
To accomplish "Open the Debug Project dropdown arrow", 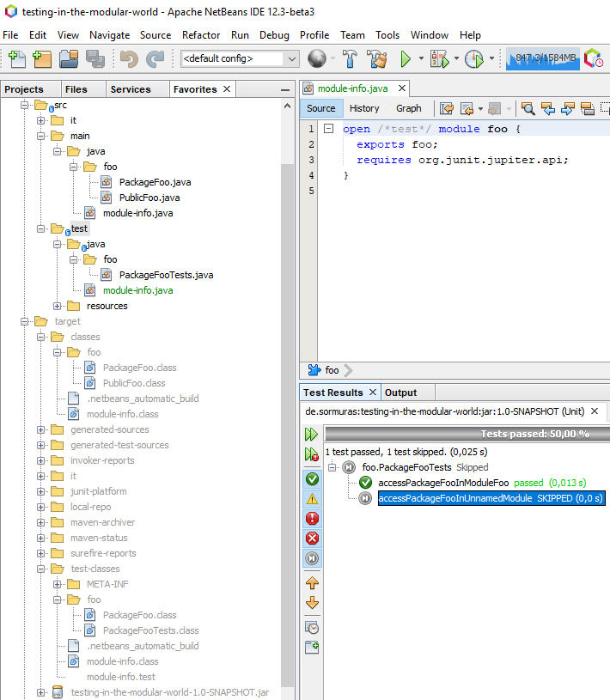I will tap(456, 58).
